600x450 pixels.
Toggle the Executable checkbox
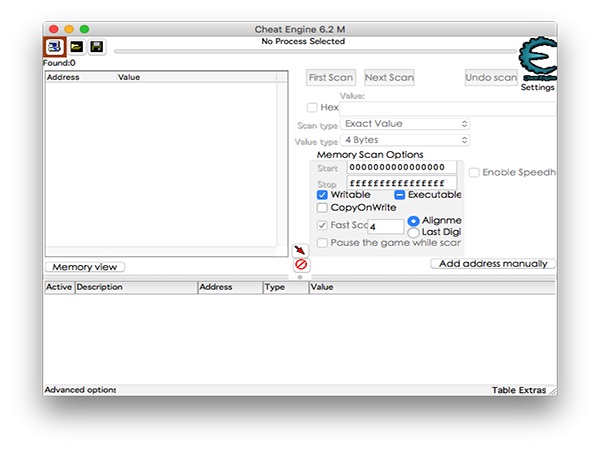pos(399,195)
